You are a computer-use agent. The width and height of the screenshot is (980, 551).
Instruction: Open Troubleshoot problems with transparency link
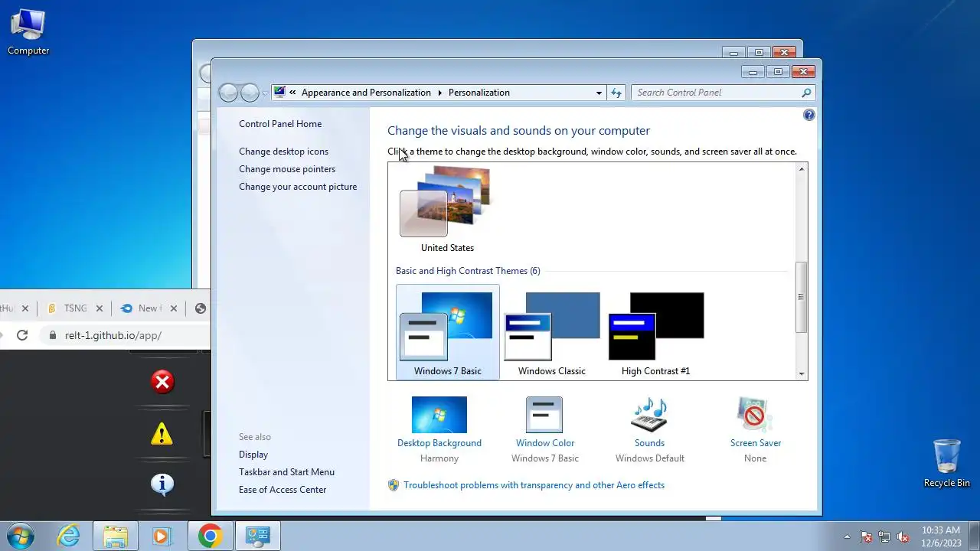pos(534,485)
